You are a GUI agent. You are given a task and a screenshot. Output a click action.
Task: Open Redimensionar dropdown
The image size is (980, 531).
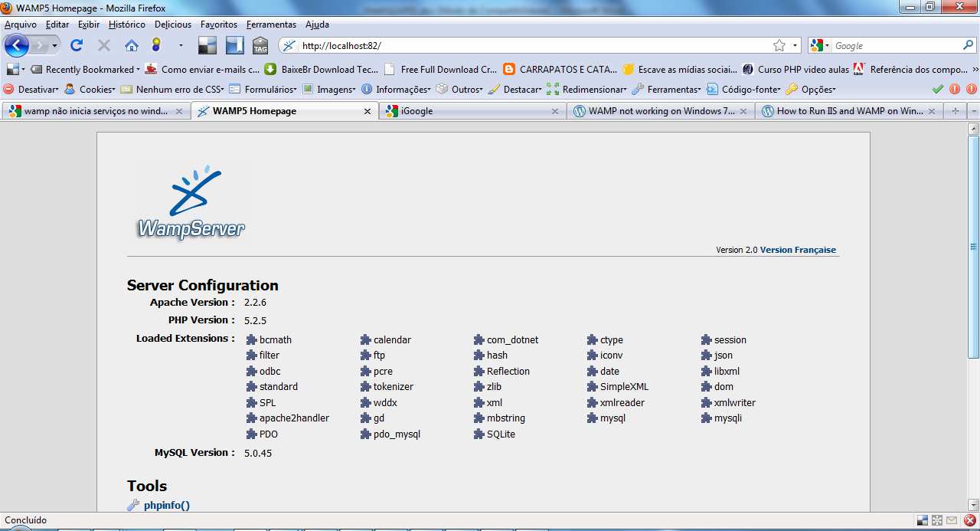click(587, 90)
